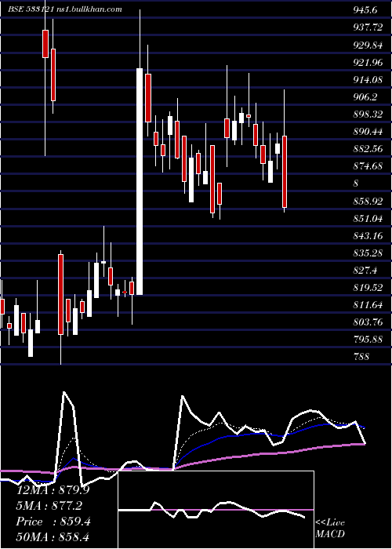
Task: Select the 827.4 price level label
Action: (x=365, y=271)
